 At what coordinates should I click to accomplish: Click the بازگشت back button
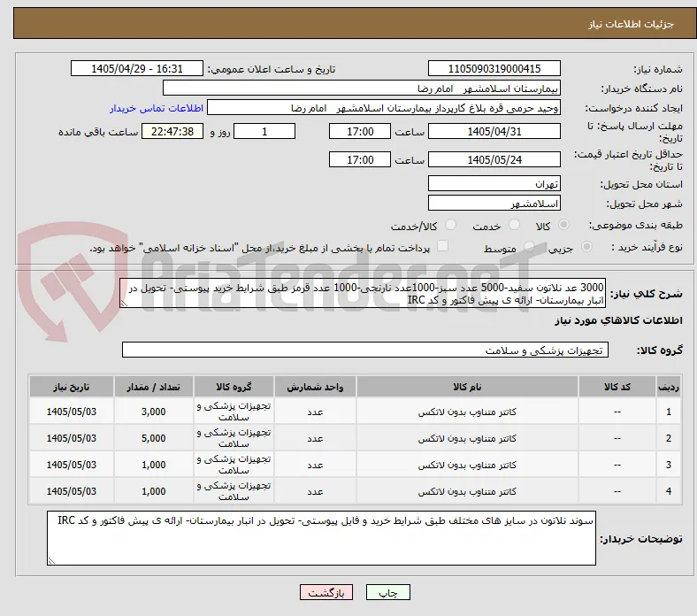[x=326, y=592]
